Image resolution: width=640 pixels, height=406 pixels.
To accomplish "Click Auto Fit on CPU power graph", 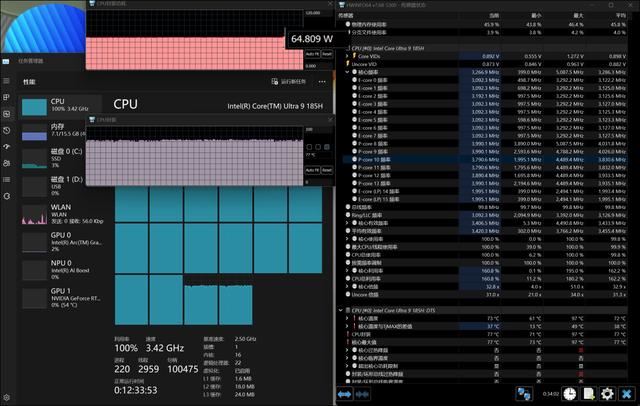I will [312, 54].
